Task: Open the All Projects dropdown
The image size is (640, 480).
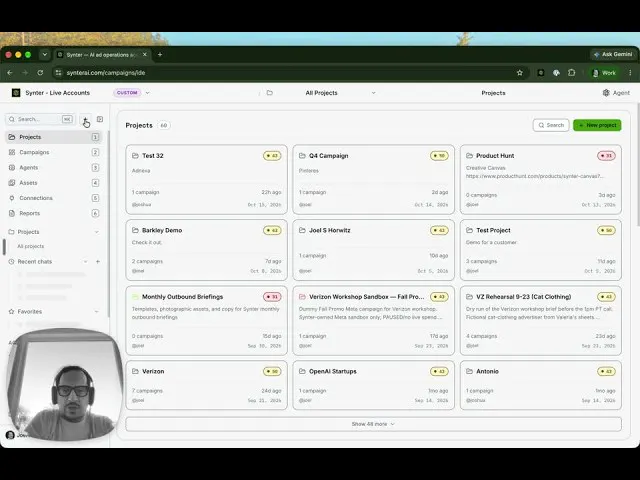Action: click(x=340, y=93)
